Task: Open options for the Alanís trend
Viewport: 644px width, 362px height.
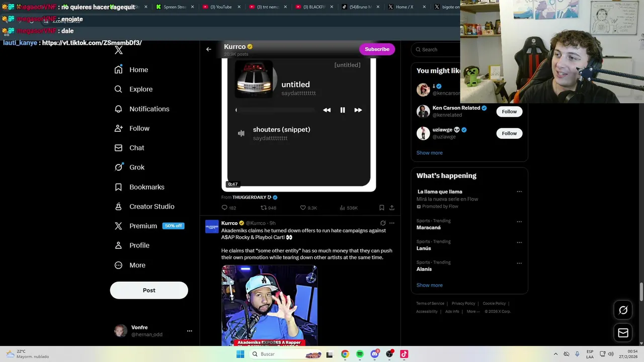Action: pyautogui.click(x=519, y=263)
